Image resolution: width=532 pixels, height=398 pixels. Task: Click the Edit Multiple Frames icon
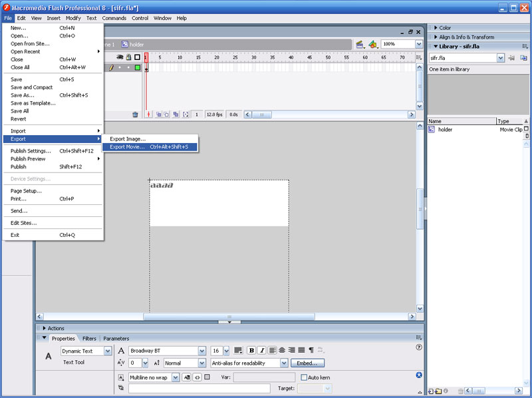(x=176, y=114)
